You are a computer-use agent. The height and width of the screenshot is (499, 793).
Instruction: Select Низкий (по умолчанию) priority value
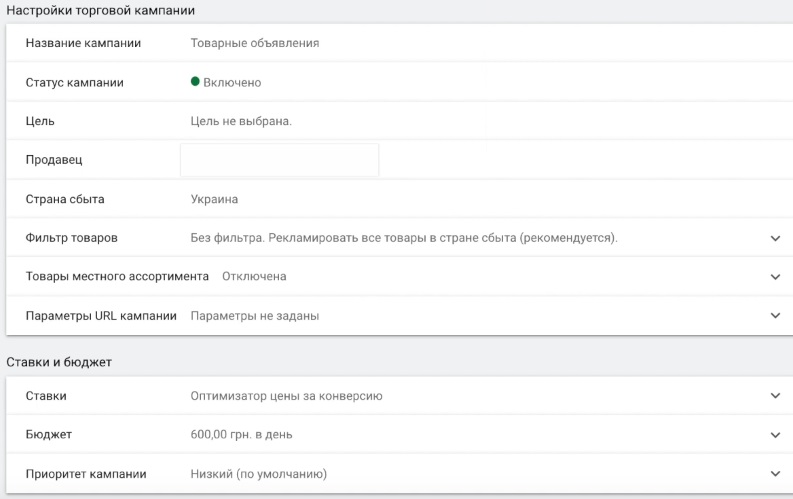coord(259,474)
